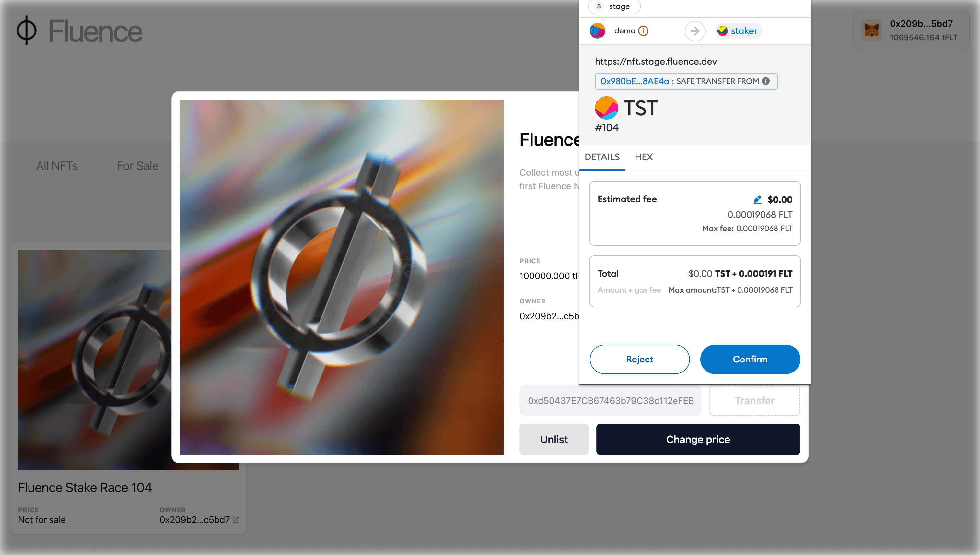
Task: Click the external link icon beside owner address
Action: [236, 519]
